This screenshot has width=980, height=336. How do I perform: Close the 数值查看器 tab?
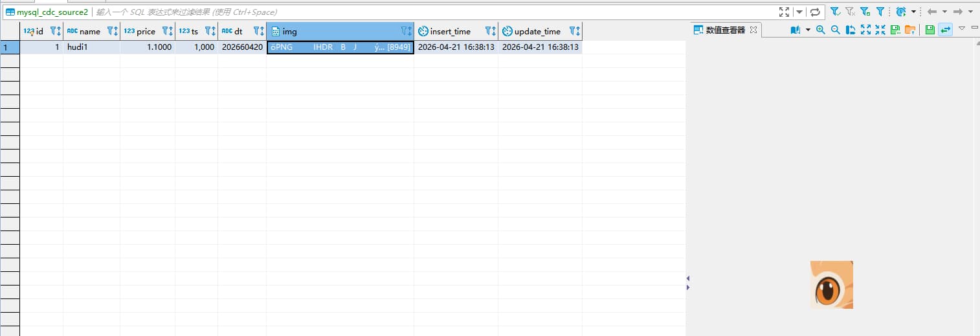pos(753,30)
